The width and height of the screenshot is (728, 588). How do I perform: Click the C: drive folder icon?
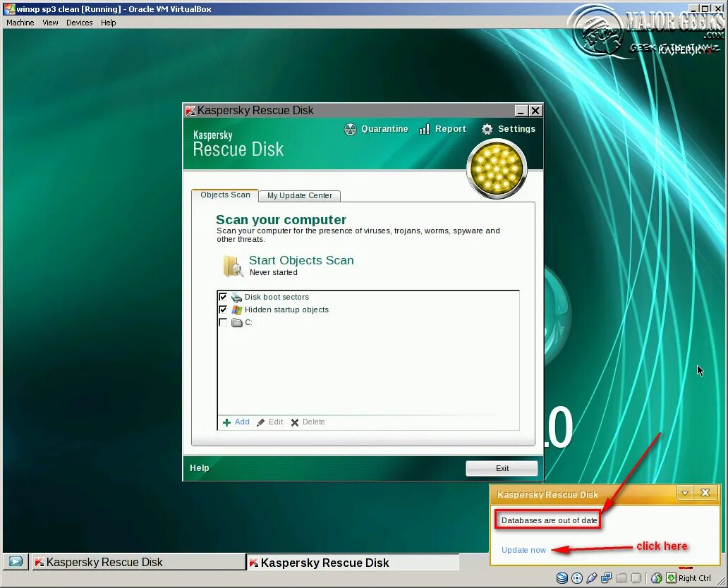coord(237,322)
